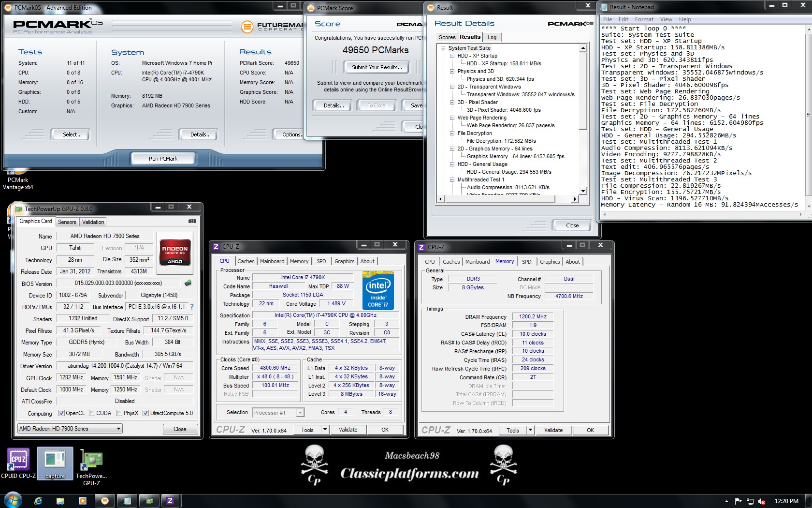Click the BIOS save icon in GPU-Z
Screen dimensions: 812x508
tap(188, 283)
